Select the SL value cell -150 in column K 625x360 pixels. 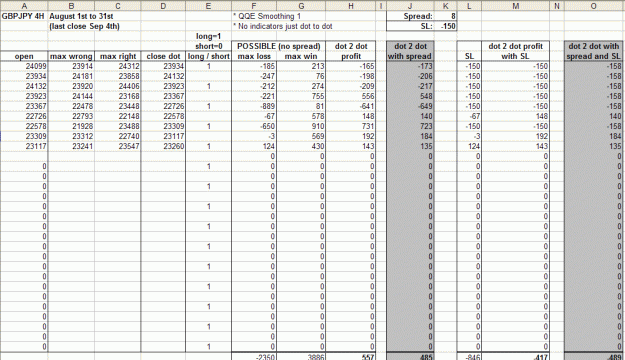pyautogui.click(x=445, y=26)
